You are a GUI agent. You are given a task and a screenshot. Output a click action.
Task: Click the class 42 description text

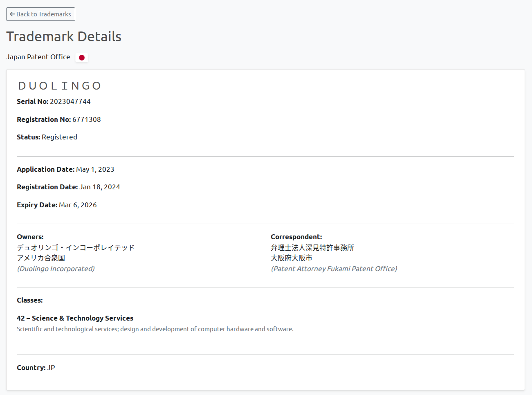[155, 329]
